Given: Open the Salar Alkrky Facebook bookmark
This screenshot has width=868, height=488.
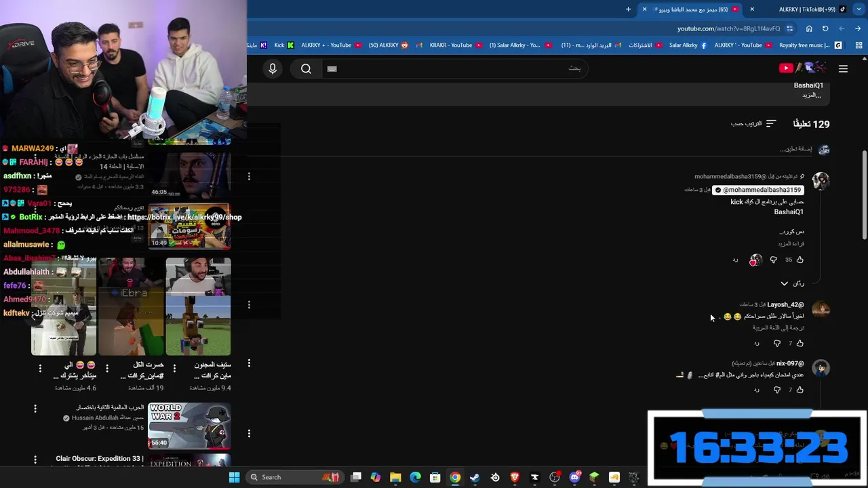Looking at the screenshot, I should coord(688,45).
